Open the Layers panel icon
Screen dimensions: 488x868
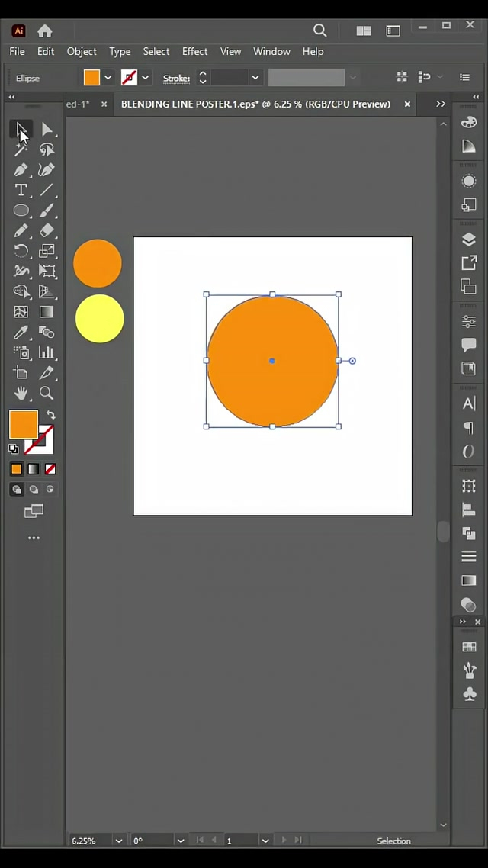[469, 240]
